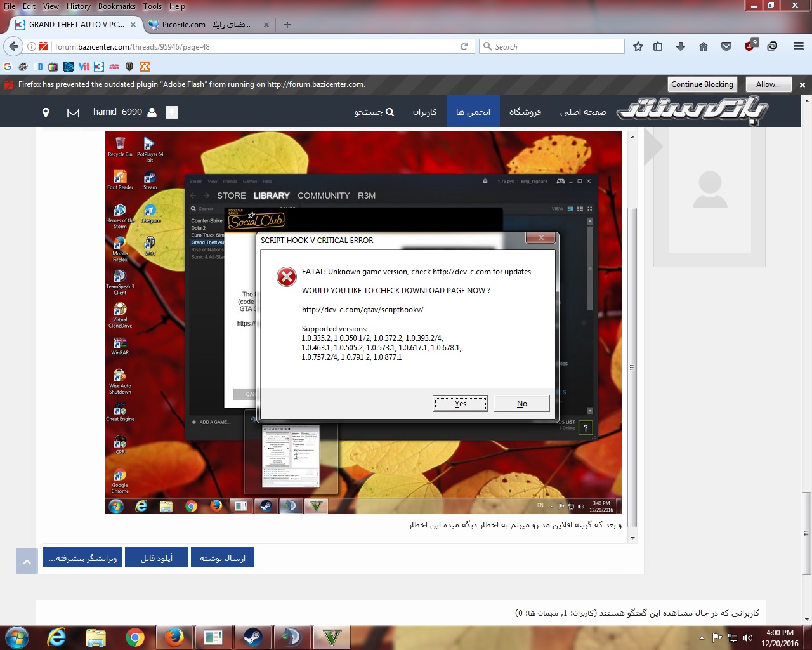Open the فروشگاه store nav item
This screenshot has width=812, height=650.
pos(525,112)
